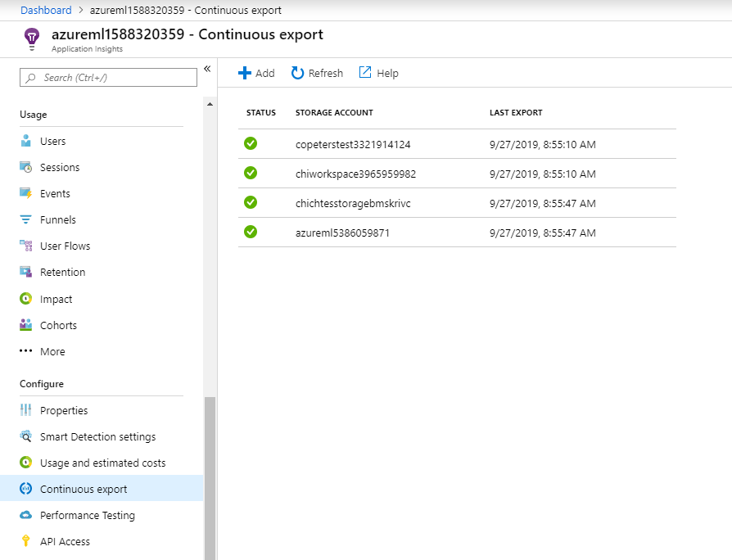The height and width of the screenshot is (560, 732).
Task: Click the Continuous export icon
Action: coord(25,489)
